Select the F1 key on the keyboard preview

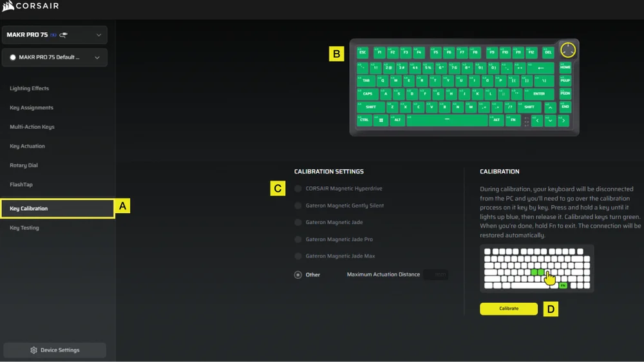[x=379, y=53]
